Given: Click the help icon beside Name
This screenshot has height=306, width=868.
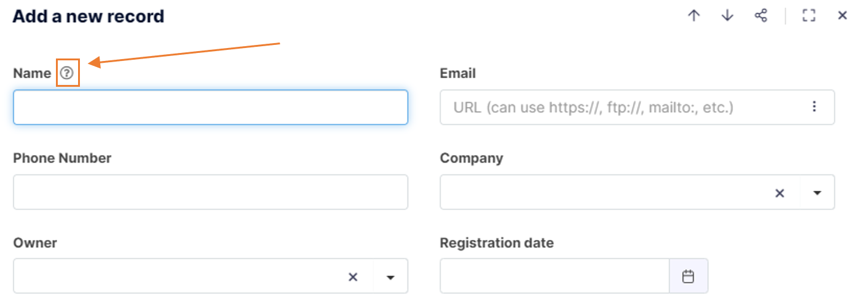Looking at the screenshot, I should point(66,73).
